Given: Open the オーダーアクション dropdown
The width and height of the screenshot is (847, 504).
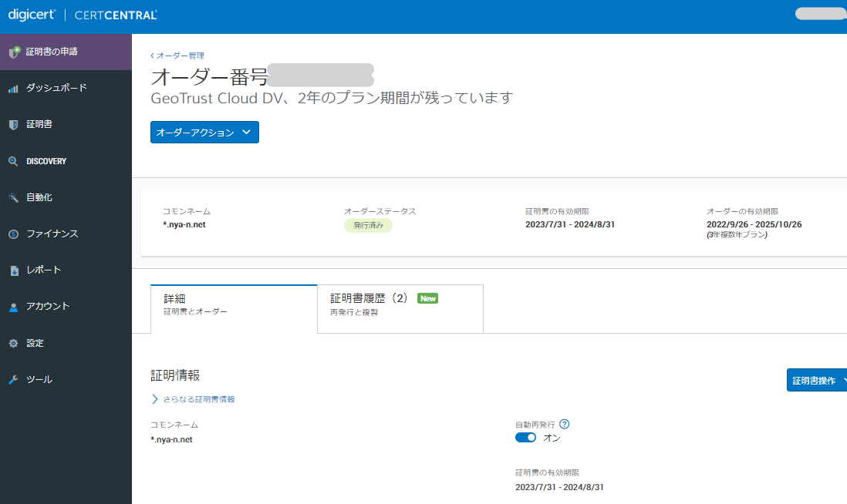Looking at the screenshot, I should click(204, 133).
